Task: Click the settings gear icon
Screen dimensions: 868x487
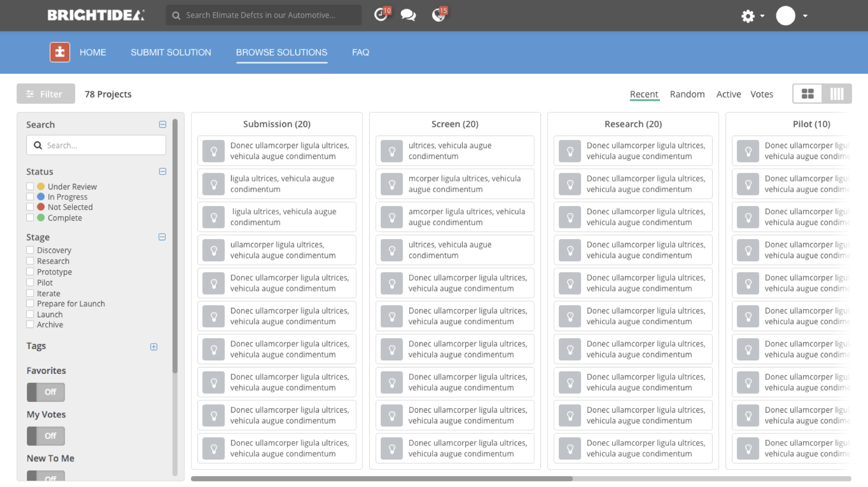Action: (x=748, y=16)
